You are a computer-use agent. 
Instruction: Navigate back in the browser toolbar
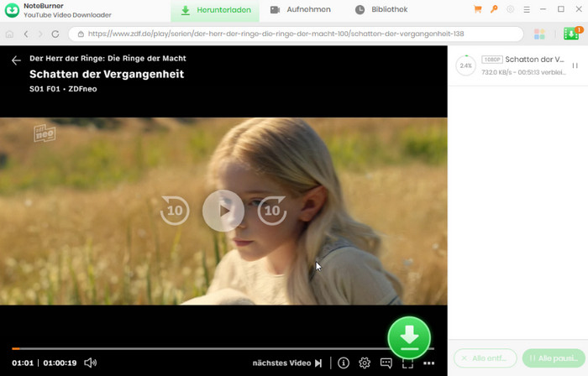point(26,34)
